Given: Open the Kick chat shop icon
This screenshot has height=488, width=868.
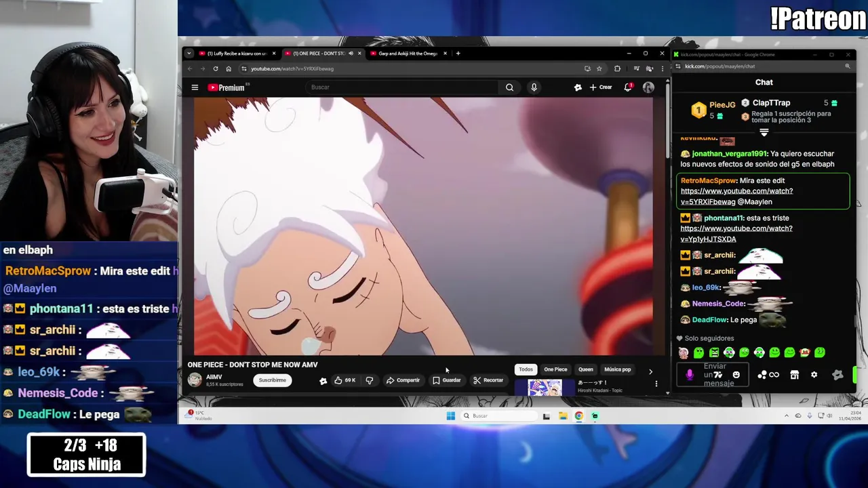Looking at the screenshot, I should 794,375.
